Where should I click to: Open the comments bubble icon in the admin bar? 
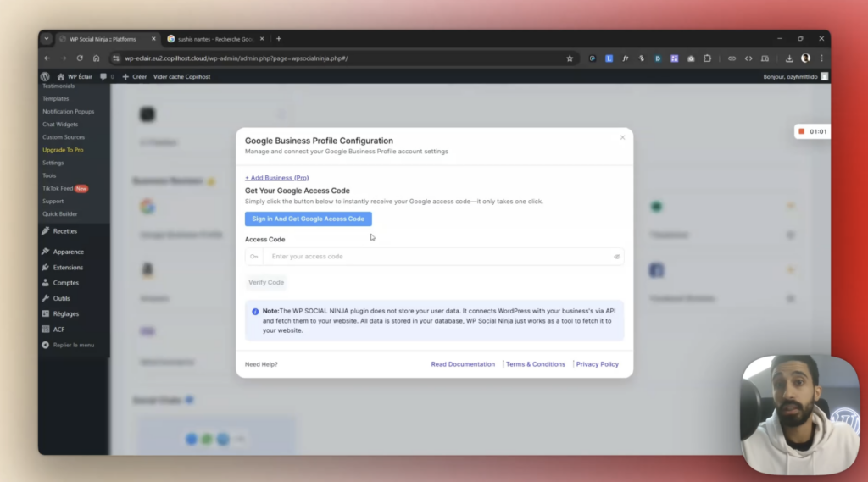(103, 76)
